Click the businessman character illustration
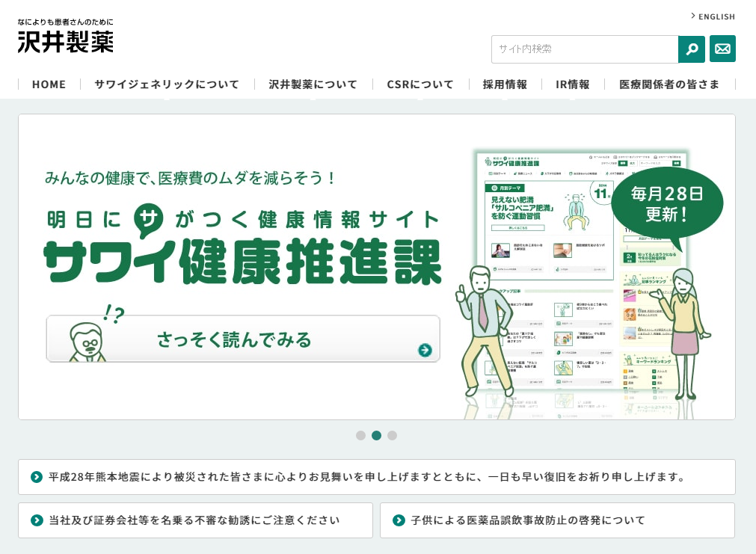This screenshot has height=554, width=756. click(x=484, y=332)
